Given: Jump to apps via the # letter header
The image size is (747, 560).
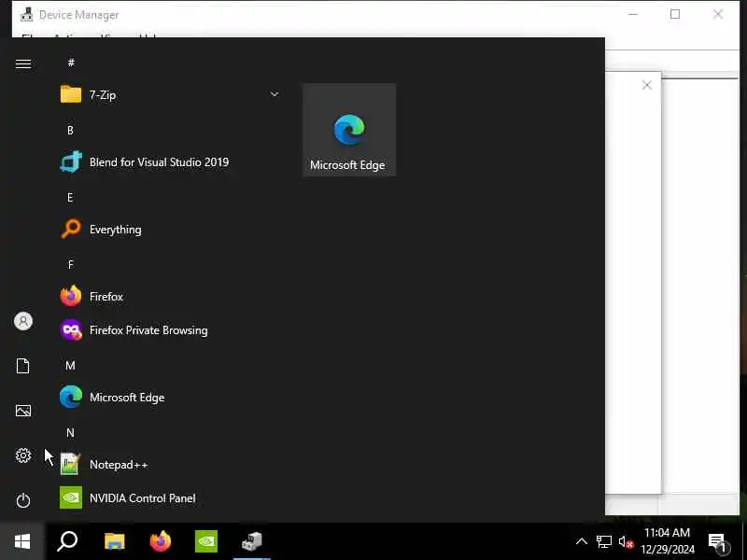Looking at the screenshot, I should point(71,63).
